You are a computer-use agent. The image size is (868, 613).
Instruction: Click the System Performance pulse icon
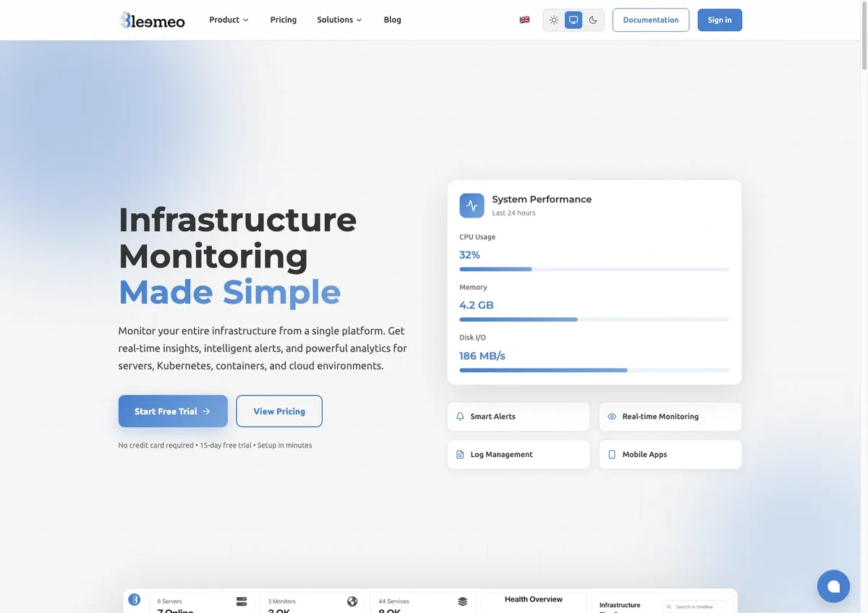pos(472,205)
